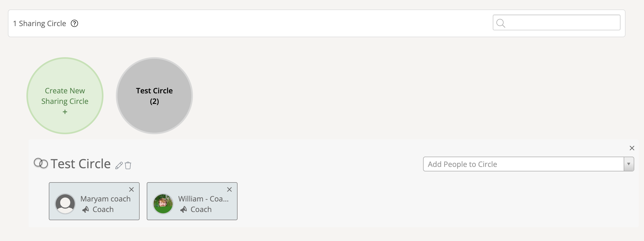
Task: Click the Test Circle panel heading
Action: point(80,164)
